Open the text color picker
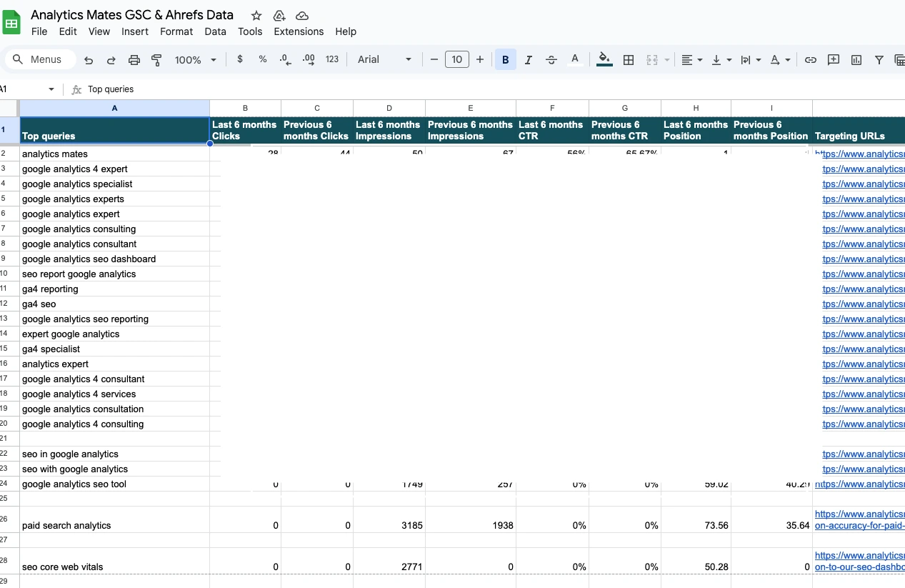The image size is (905, 588). 574,59
